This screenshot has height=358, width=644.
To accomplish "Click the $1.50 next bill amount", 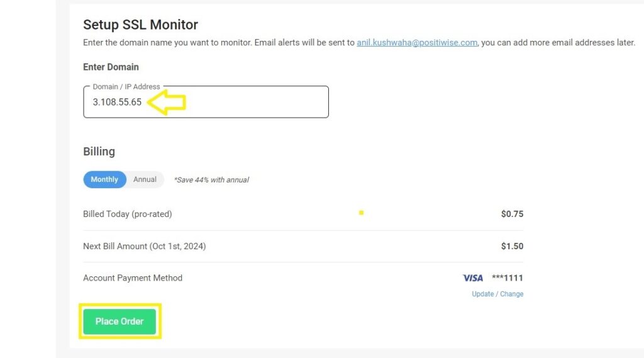I will pyautogui.click(x=512, y=246).
